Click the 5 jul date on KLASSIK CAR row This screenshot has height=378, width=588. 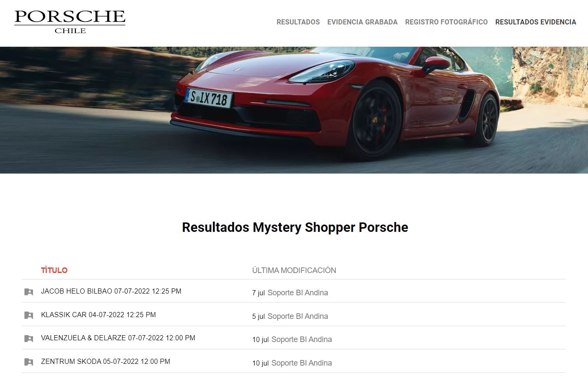(258, 317)
